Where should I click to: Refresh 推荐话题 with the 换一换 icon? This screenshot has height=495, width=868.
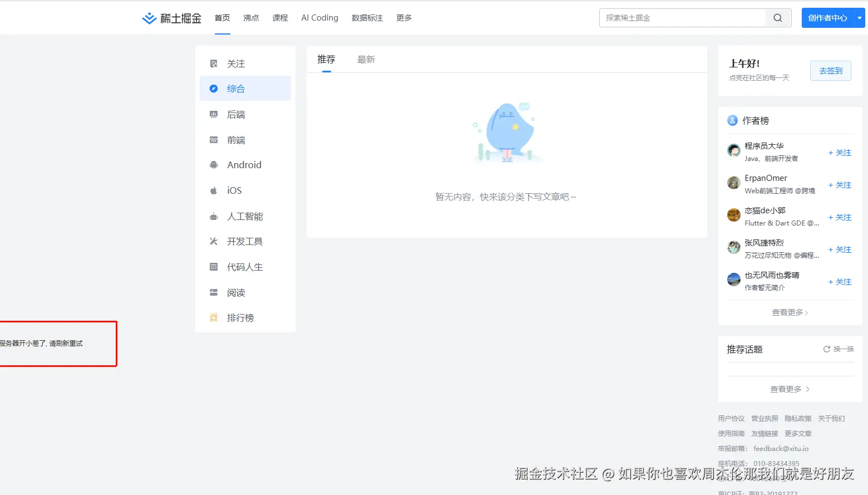827,349
